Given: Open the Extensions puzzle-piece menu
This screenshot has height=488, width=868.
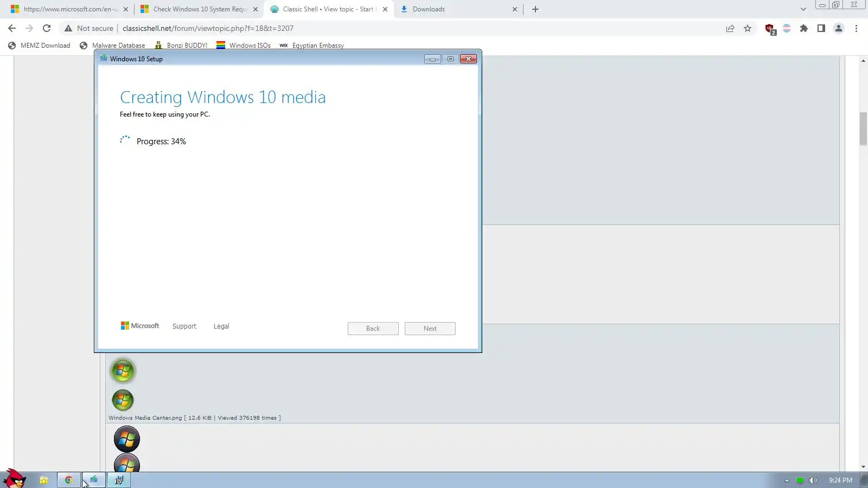Looking at the screenshot, I should click(804, 28).
